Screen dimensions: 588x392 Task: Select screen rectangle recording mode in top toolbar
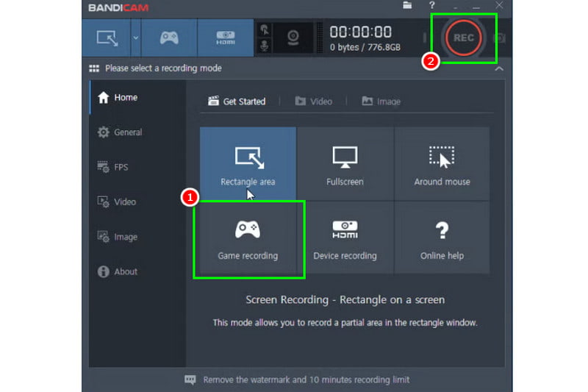tap(107, 38)
